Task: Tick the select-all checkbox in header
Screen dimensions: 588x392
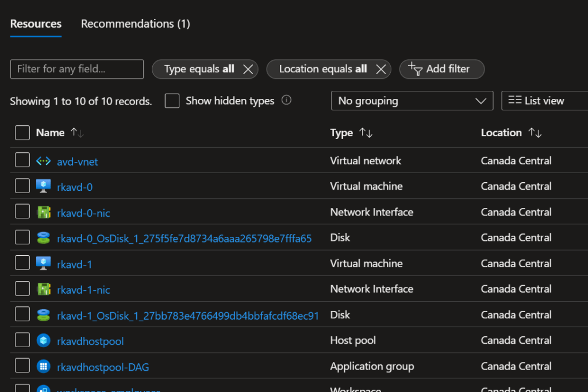Action: (22, 133)
